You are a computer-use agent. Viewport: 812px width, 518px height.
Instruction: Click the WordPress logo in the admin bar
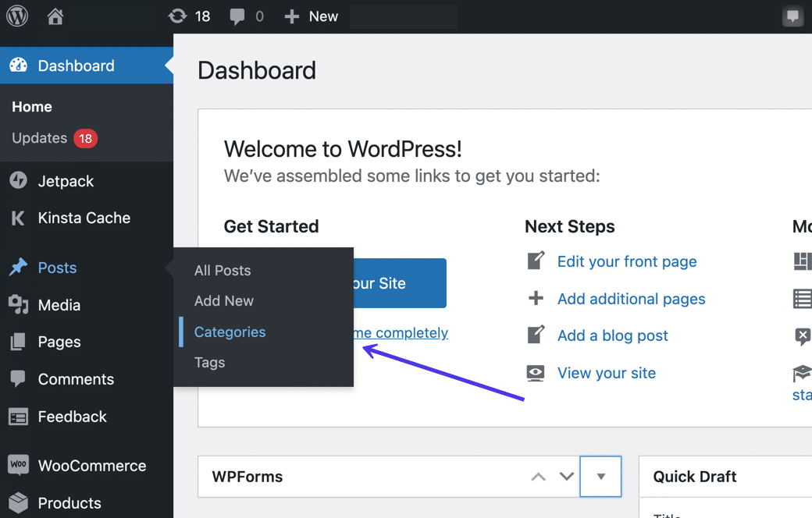pos(16,16)
